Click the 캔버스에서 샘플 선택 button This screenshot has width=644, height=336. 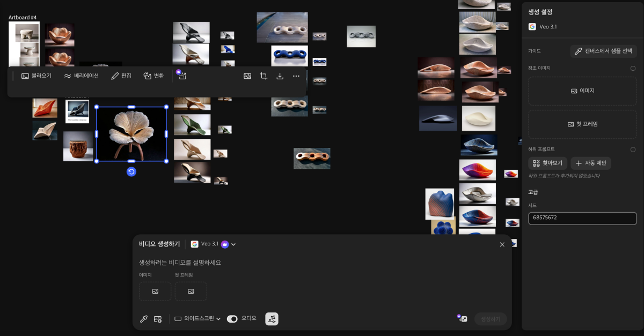tap(604, 51)
